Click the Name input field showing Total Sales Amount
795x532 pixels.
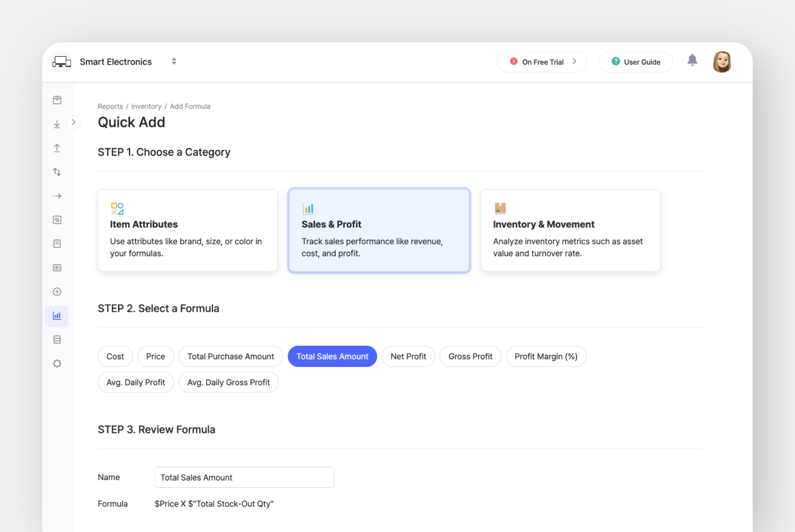244,477
